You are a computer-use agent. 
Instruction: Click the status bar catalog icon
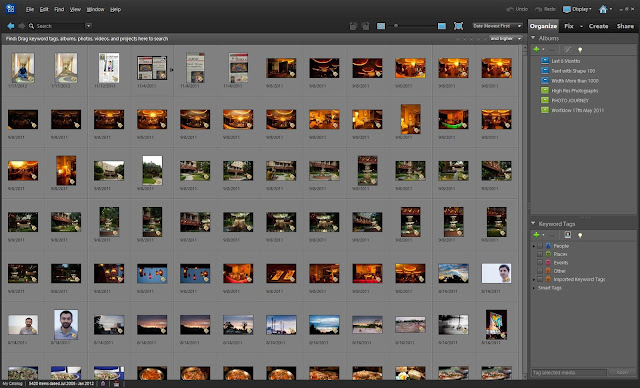(x=103, y=384)
